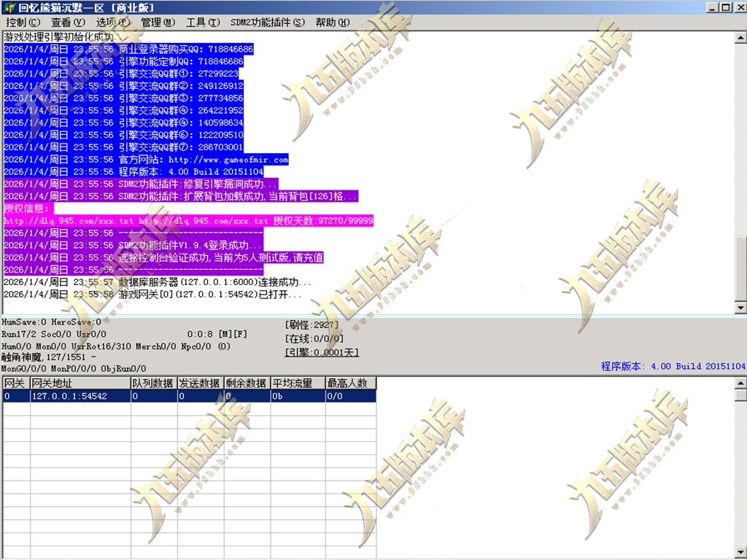Click the 引擎交流QQ群⑥ 122209510 line
Viewport: 747px width, 560px height.
[123, 135]
